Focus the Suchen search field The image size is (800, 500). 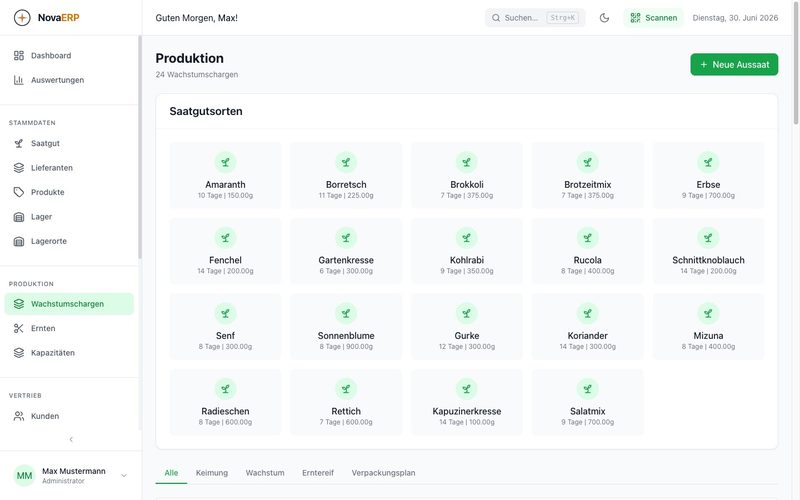[535, 18]
